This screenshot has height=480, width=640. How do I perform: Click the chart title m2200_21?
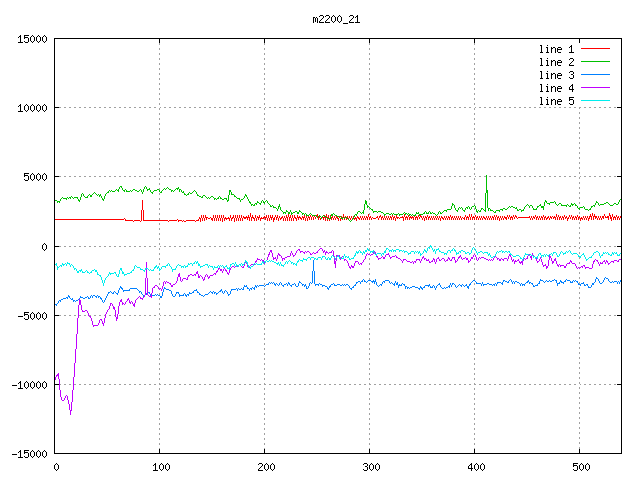[x=336, y=19]
